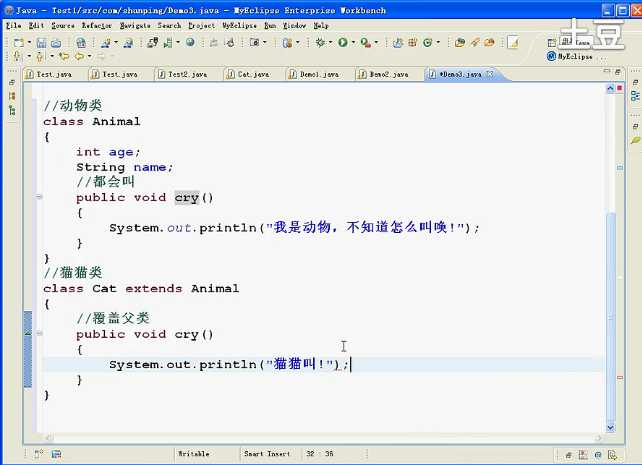
Task: Expand the Back history dropdown arrow
Action: click(89, 56)
